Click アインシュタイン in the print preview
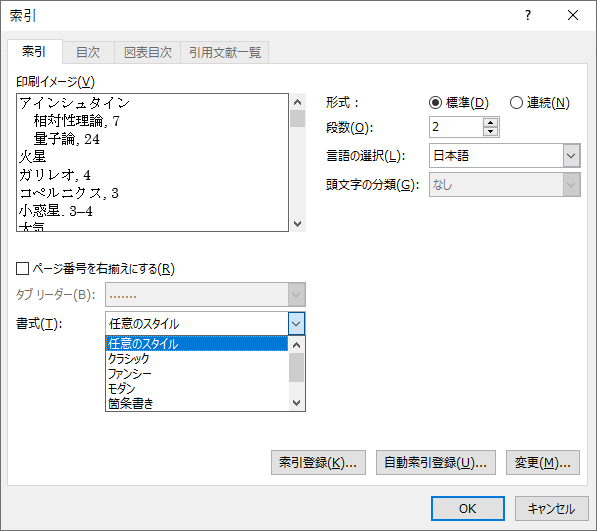This screenshot has width=597, height=531. [x=75, y=103]
